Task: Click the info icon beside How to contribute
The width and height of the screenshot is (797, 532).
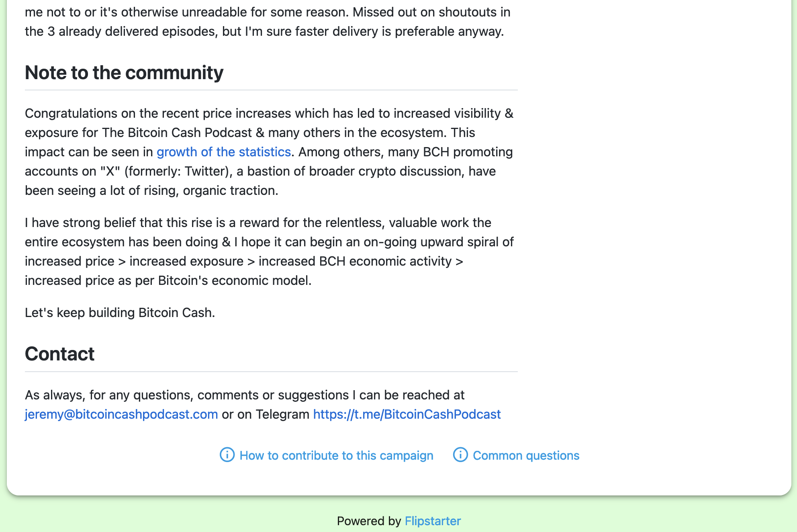Action: 227,455
